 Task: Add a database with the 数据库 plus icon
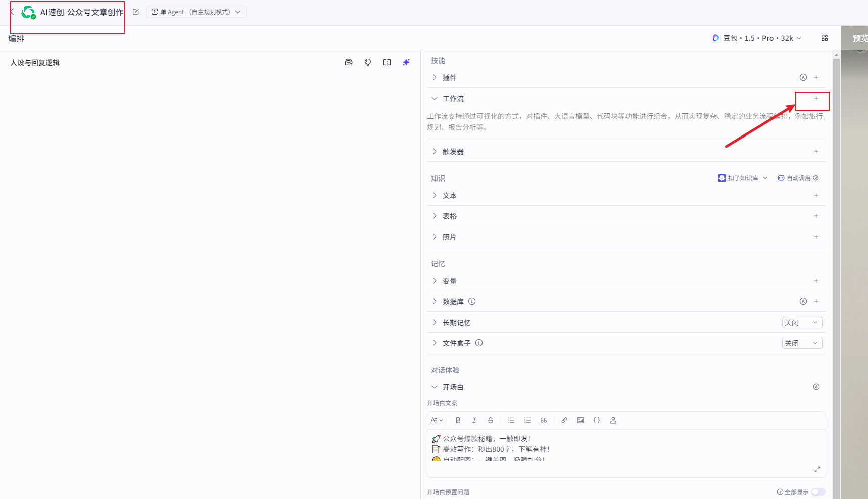click(x=816, y=301)
